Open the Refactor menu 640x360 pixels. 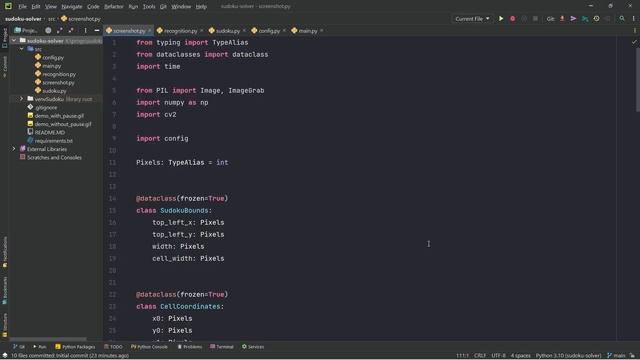(114, 7)
